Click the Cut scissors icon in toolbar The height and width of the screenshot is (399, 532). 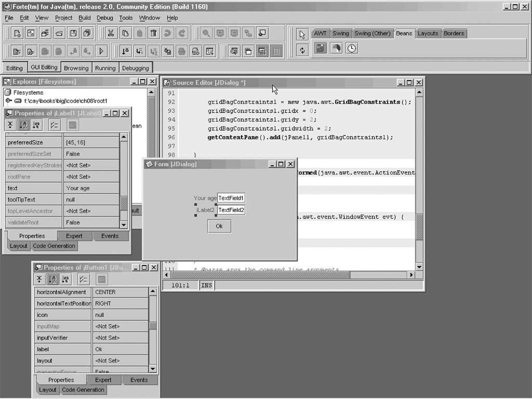(x=111, y=33)
